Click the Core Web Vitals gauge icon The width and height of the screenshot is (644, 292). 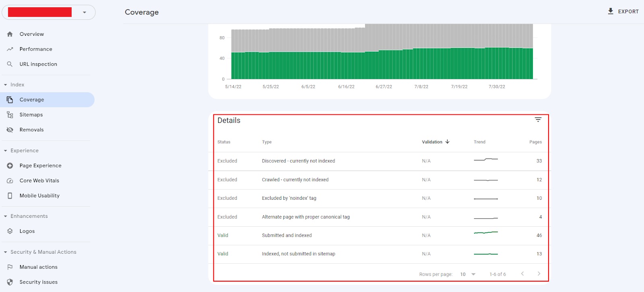[x=10, y=181]
